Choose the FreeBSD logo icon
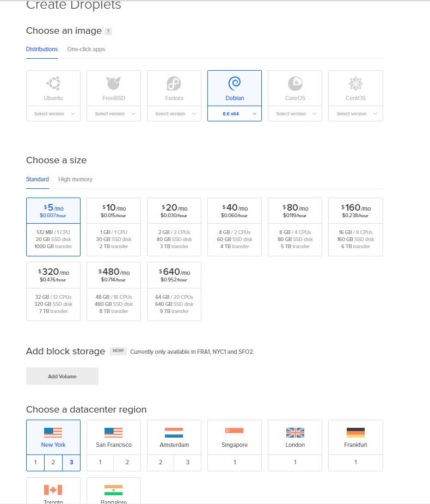 (114, 83)
